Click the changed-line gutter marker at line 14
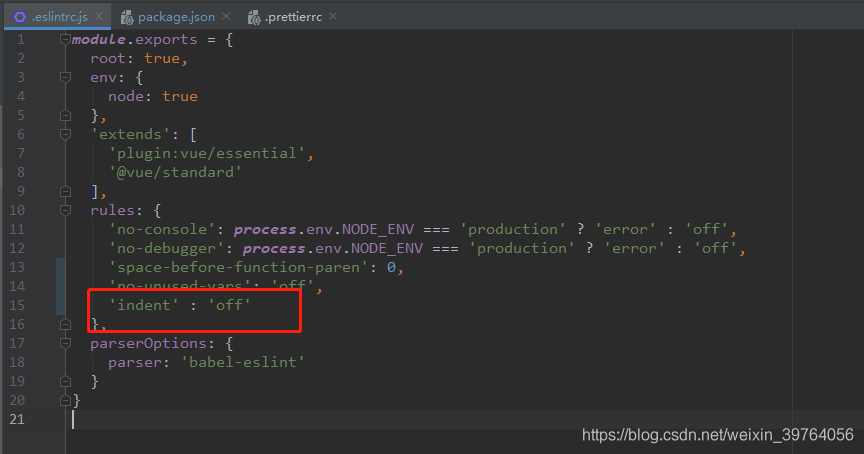 (61, 286)
